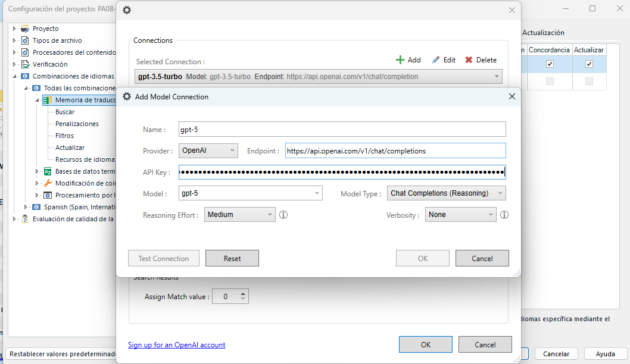
Task: Select the Tipos de archivo tree icon
Action: coord(25,40)
